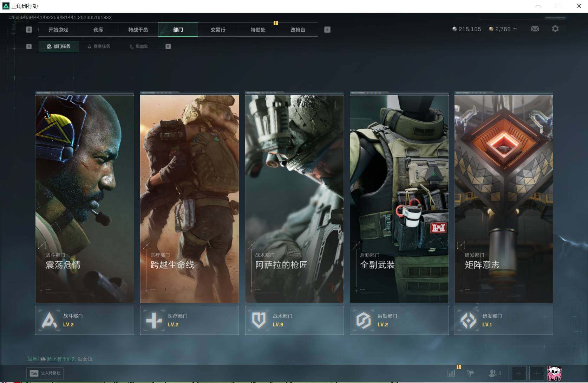
Task: Open the 交易行 tab
Action: coord(218,30)
